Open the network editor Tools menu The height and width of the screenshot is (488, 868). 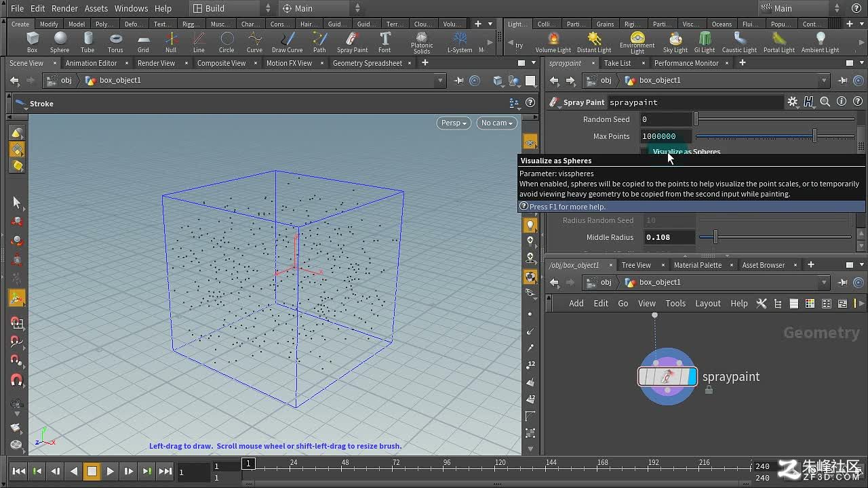[x=675, y=303]
